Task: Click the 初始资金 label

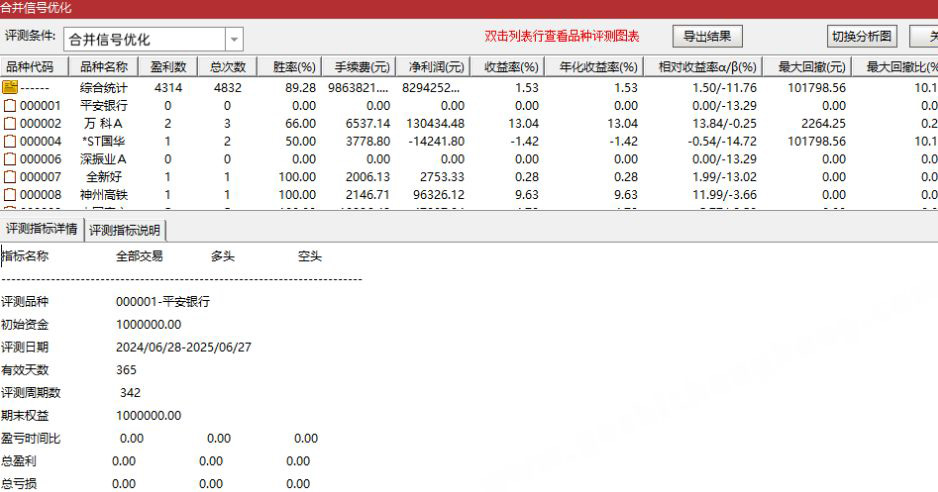Action: coord(25,324)
